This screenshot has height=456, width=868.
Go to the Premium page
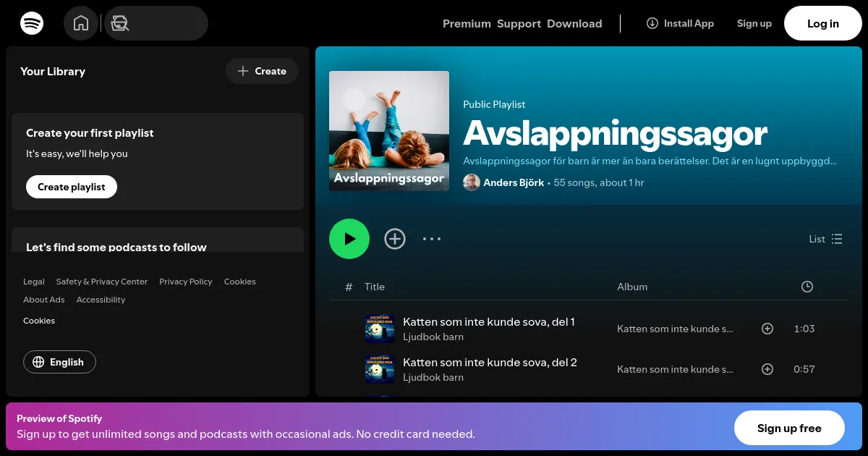pyautogui.click(x=467, y=23)
